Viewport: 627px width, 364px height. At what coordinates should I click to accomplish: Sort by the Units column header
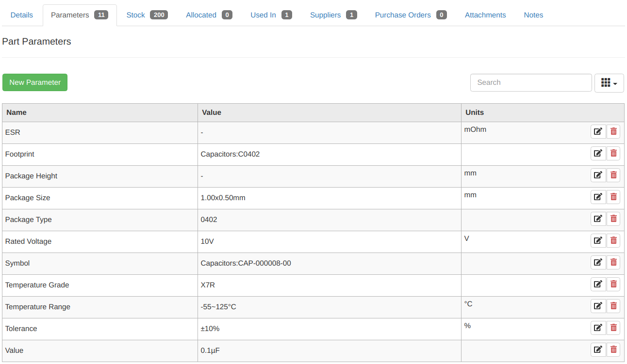click(x=475, y=112)
